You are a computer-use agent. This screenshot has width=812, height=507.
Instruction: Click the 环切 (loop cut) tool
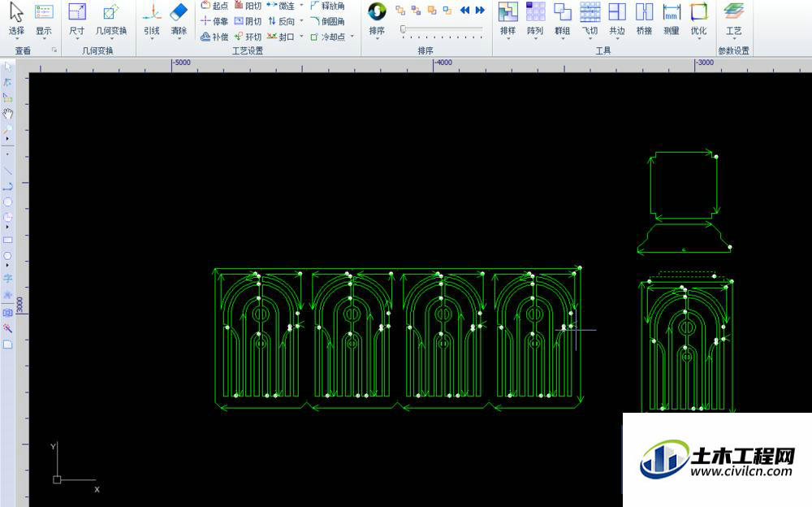point(248,37)
